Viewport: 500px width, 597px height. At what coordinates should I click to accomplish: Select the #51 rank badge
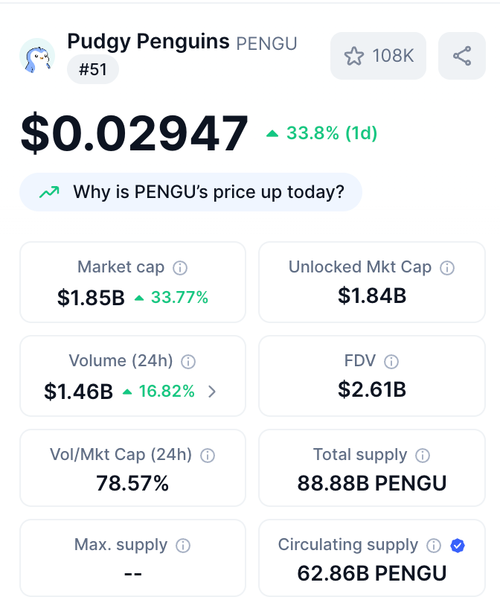click(x=93, y=70)
